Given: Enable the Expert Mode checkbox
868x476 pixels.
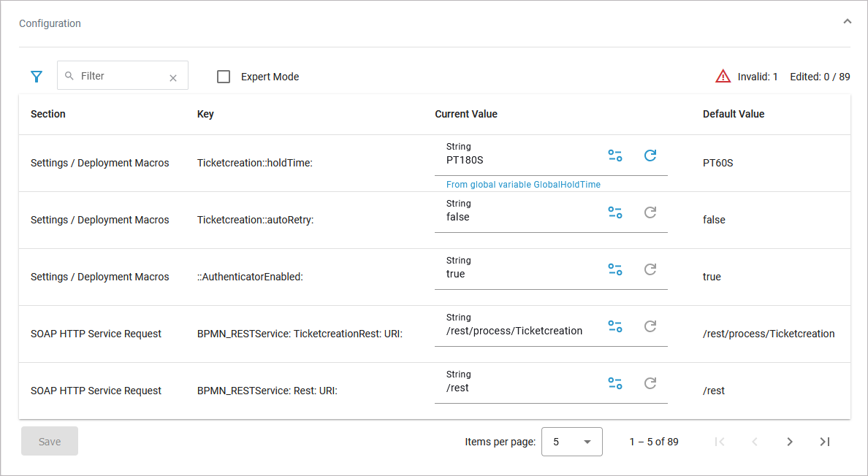Looking at the screenshot, I should point(224,77).
